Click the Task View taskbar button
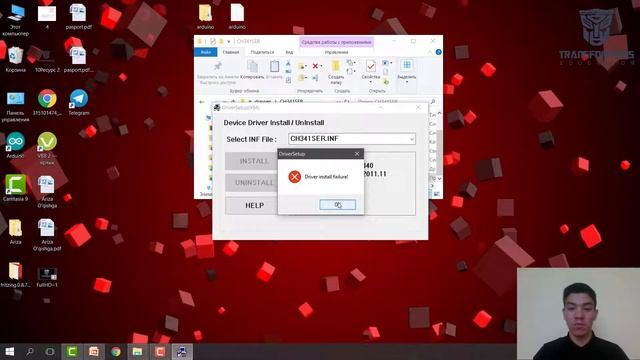The width and height of the screenshot is (640, 360). 50,351
